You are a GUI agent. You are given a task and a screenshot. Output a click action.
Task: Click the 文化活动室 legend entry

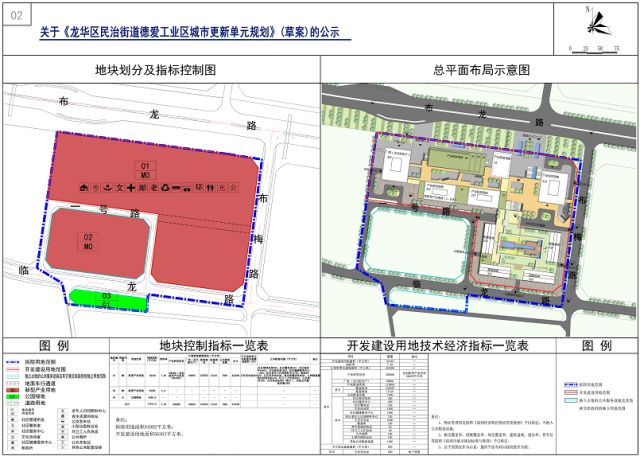point(31,437)
